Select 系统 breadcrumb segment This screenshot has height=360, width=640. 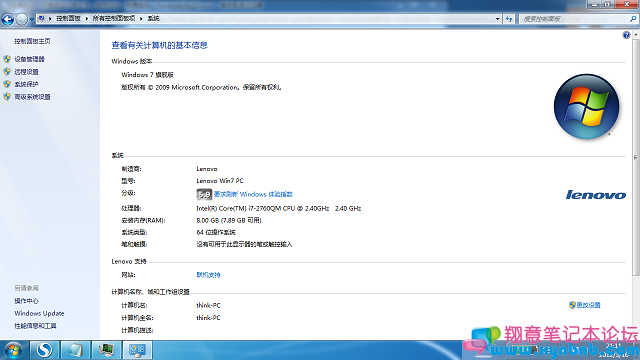pyautogui.click(x=153, y=18)
